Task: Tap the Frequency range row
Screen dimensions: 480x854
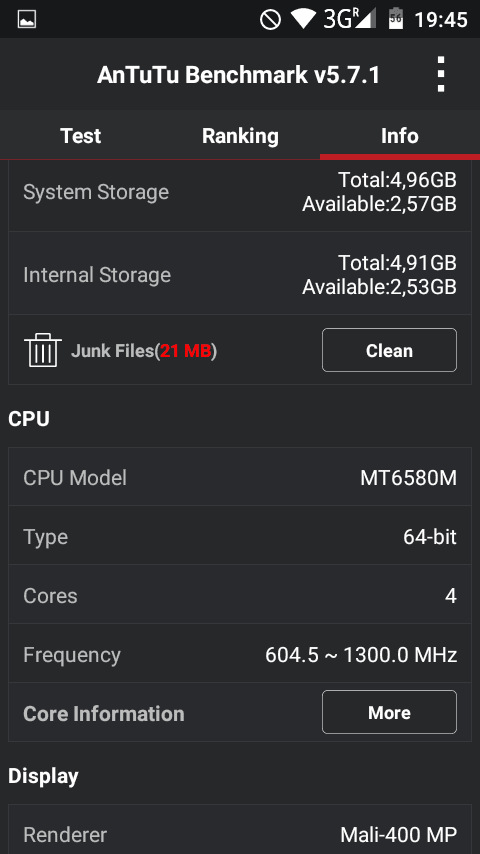Action: coord(240,654)
